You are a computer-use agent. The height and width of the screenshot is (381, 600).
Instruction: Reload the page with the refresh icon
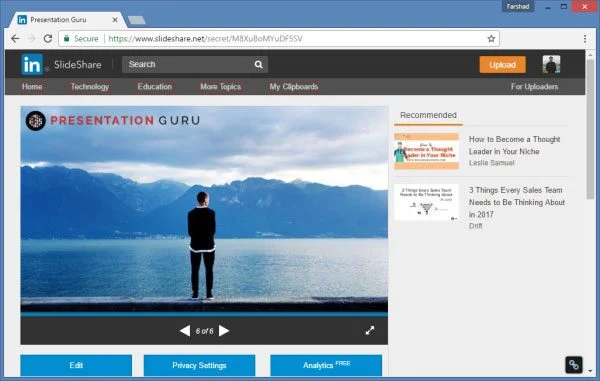coord(48,39)
